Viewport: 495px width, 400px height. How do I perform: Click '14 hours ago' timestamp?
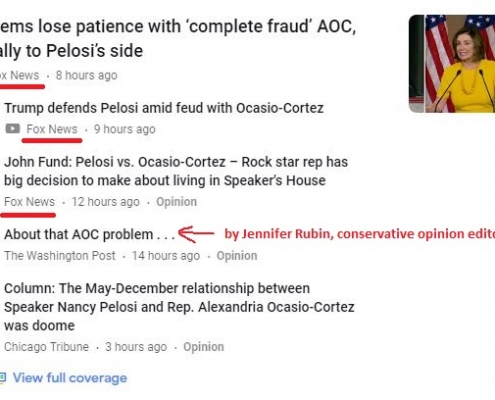166,256
